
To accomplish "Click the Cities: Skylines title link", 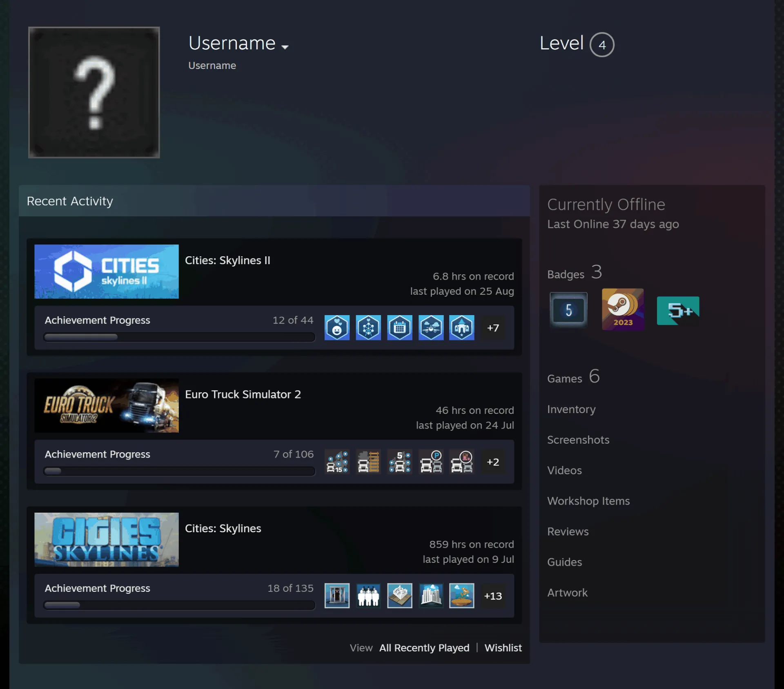I will (x=223, y=528).
